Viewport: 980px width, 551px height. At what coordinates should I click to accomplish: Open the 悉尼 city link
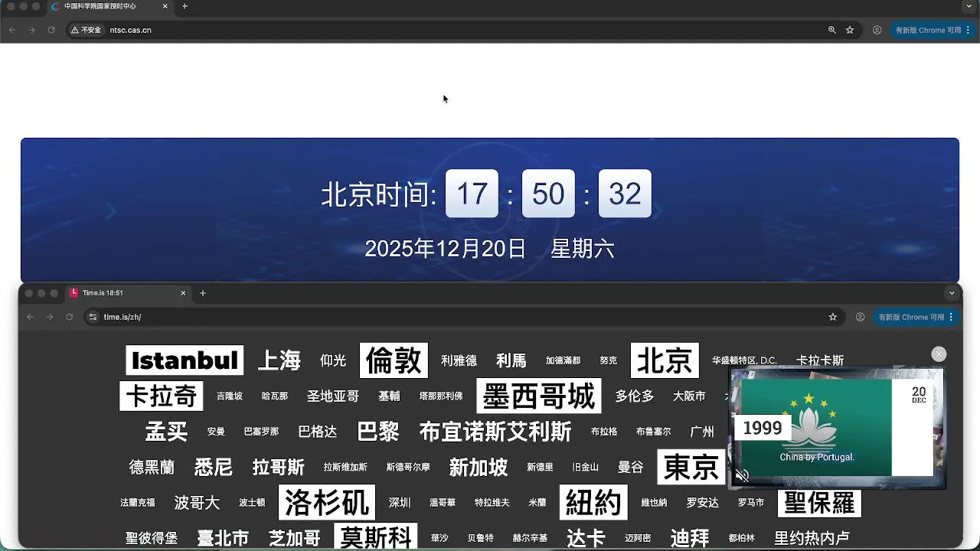tap(214, 468)
